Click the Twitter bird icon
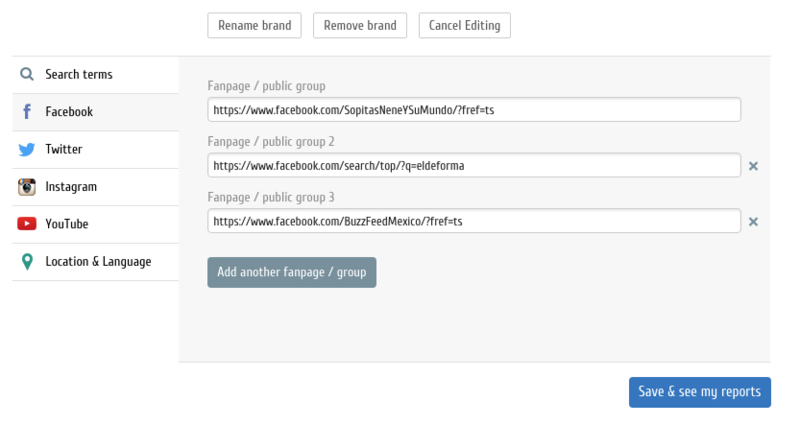 tap(27, 150)
